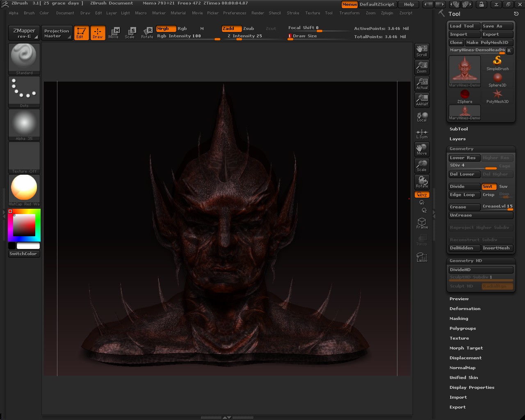Expand the Deformation panel

tap(465, 308)
